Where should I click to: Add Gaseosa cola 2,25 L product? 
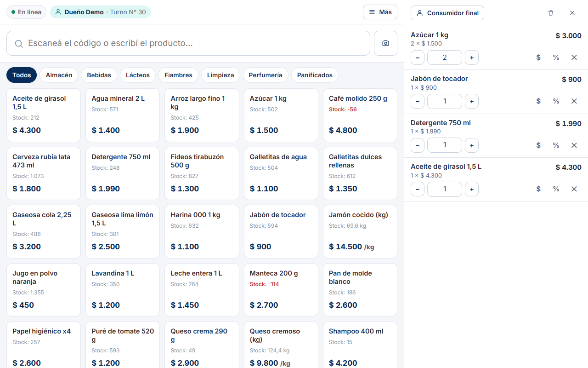coord(44,232)
